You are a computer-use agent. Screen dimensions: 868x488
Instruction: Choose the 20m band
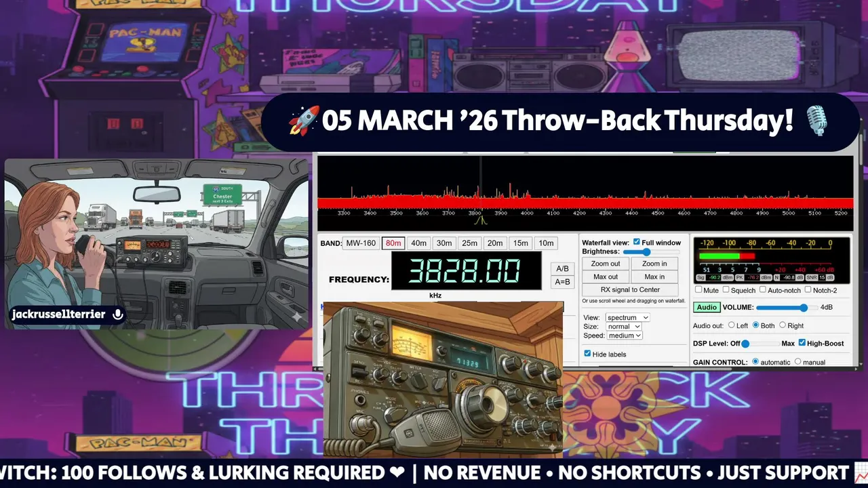495,243
